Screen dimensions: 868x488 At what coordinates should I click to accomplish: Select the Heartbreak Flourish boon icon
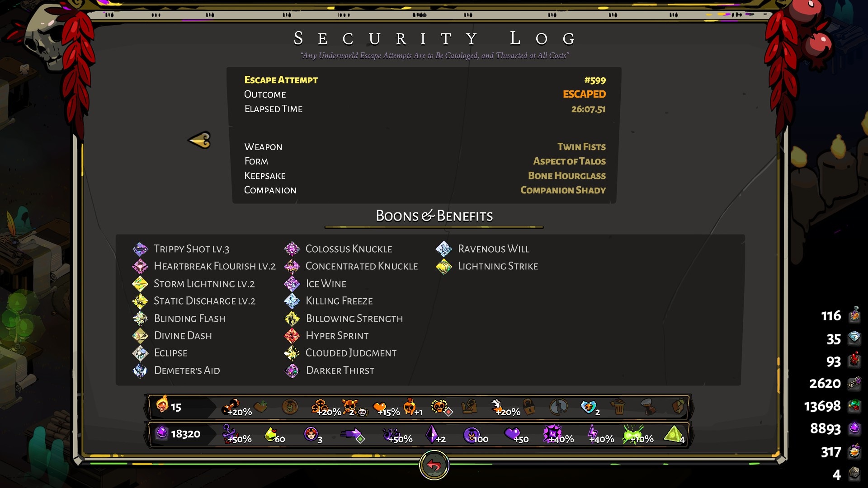(140, 266)
